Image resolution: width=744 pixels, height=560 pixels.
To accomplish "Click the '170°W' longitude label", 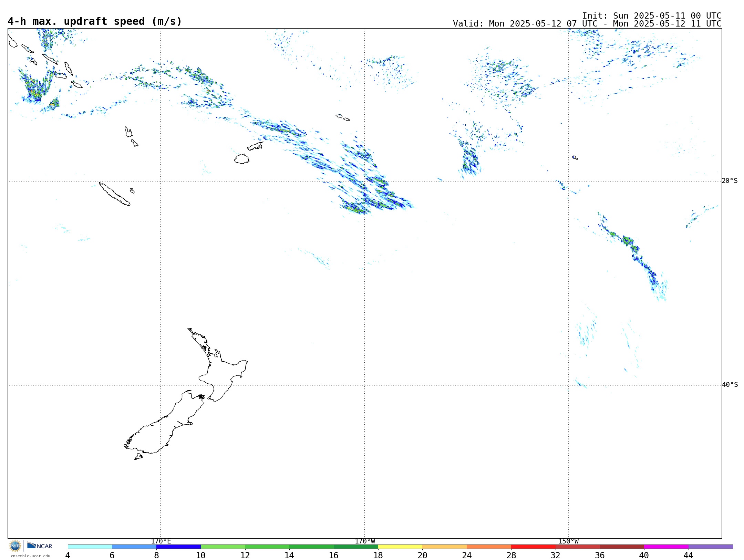I will 365,541.
